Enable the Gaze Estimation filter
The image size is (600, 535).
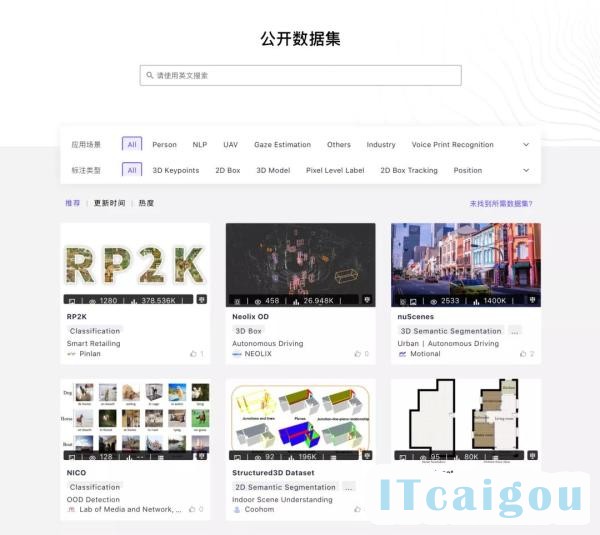click(282, 144)
